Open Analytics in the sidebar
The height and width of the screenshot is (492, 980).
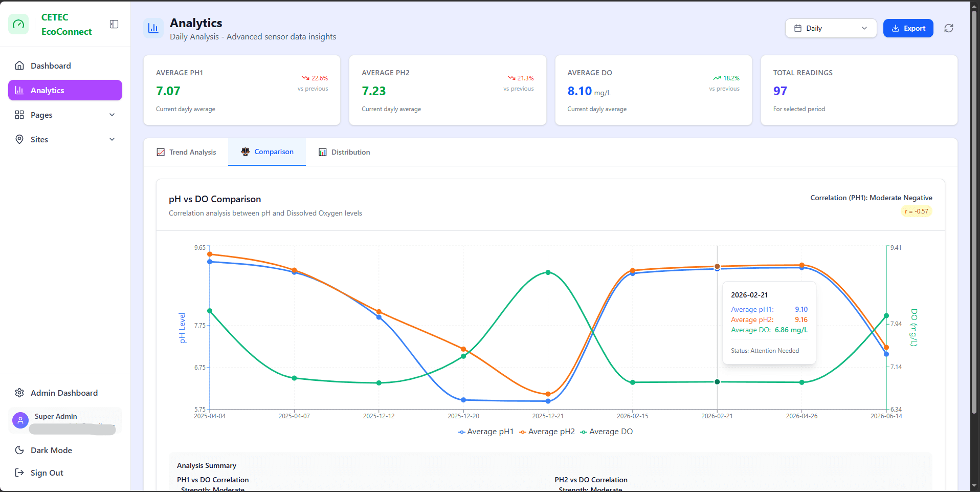coord(65,90)
